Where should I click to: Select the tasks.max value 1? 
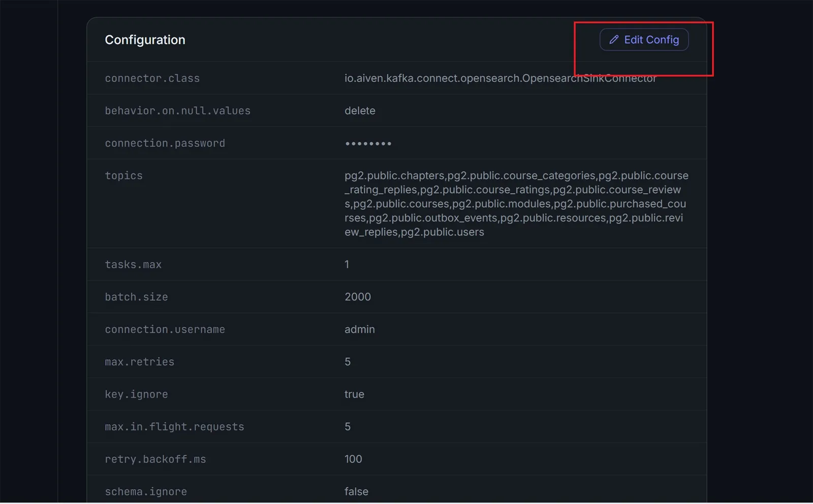coord(347,264)
